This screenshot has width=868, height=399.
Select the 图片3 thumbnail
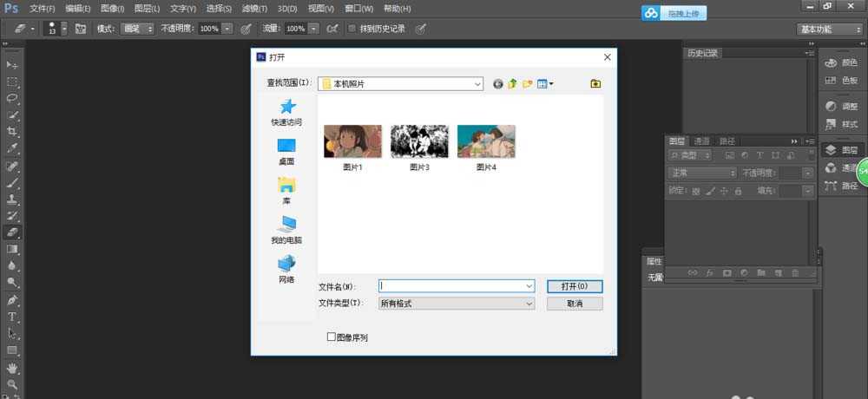coord(419,141)
